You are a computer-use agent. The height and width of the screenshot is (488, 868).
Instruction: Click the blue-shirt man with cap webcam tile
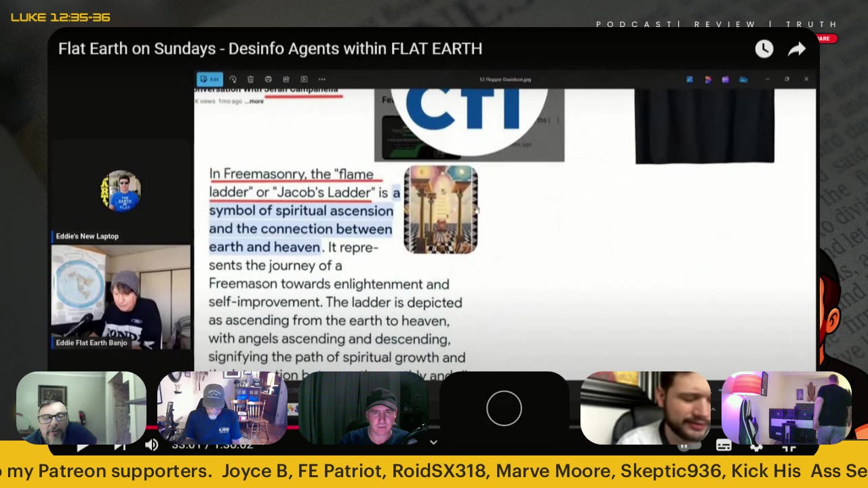pyautogui.click(x=222, y=407)
